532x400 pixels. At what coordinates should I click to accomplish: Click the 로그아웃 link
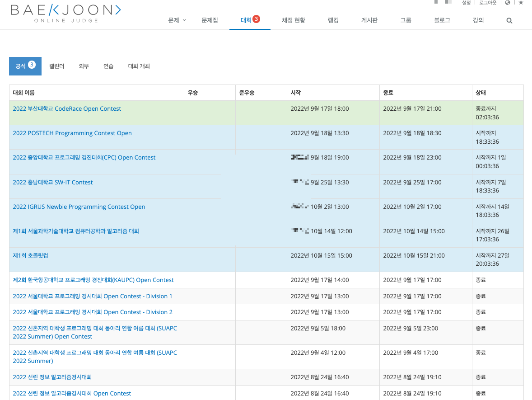[x=488, y=3]
